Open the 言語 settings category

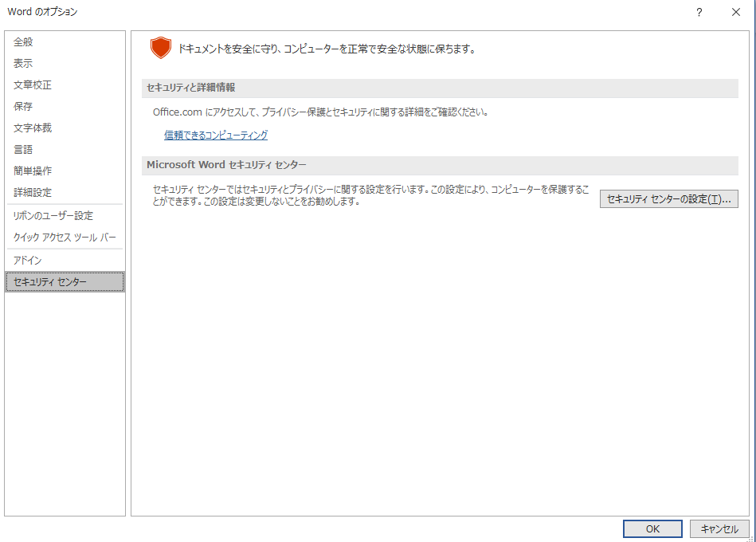(65, 150)
